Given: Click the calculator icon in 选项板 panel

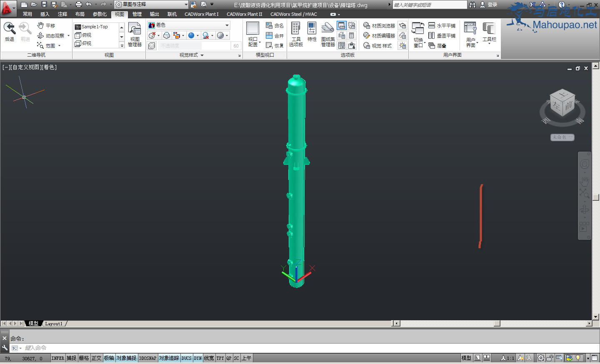Looking at the screenshot, I should coord(352,36).
